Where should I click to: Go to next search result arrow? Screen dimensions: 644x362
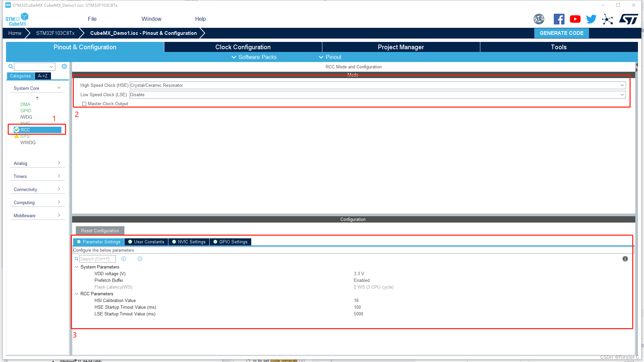(140, 259)
